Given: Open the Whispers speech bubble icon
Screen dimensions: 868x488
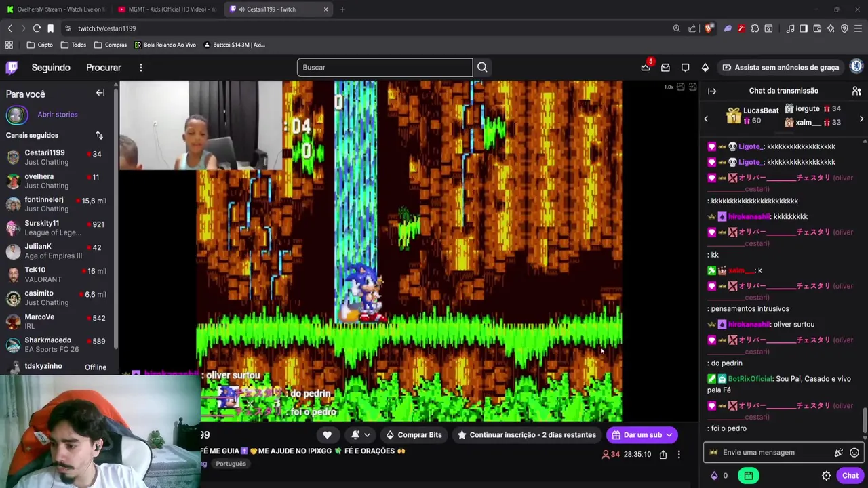Looking at the screenshot, I should point(685,67).
